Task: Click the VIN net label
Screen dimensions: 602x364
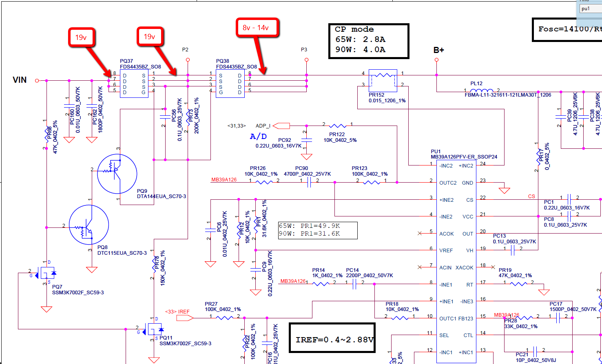Action: point(20,80)
